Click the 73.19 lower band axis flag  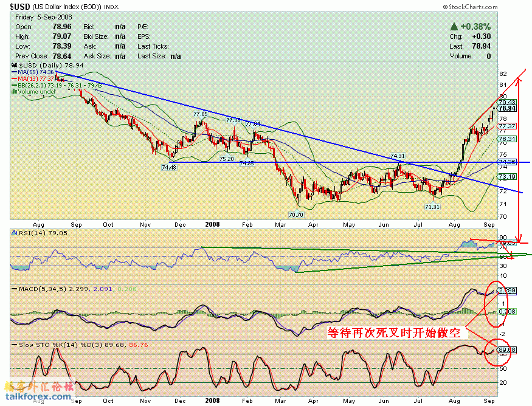pos(507,176)
